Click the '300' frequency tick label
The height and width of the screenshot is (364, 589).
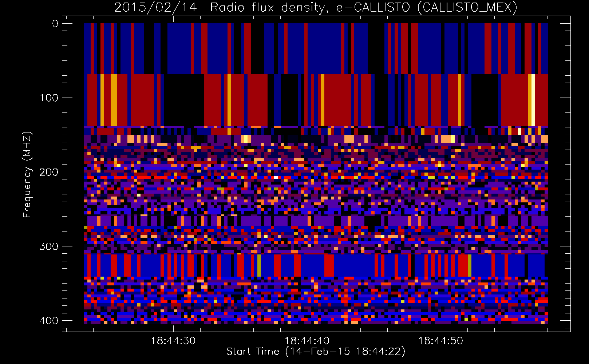click(x=48, y=246)
